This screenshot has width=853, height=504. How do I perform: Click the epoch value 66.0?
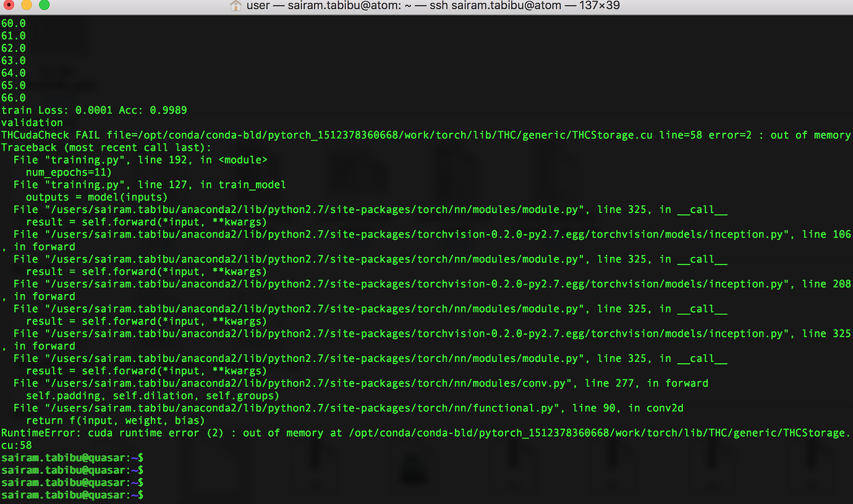13,98
